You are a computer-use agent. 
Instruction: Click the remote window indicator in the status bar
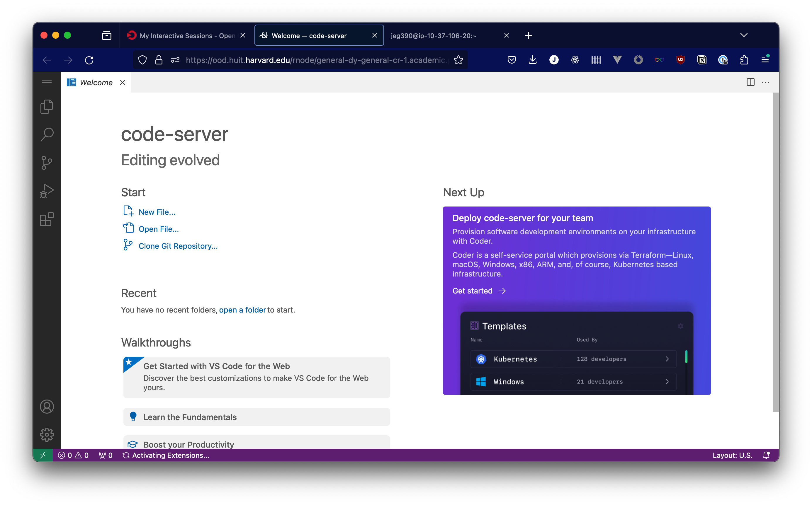point(43,455)
